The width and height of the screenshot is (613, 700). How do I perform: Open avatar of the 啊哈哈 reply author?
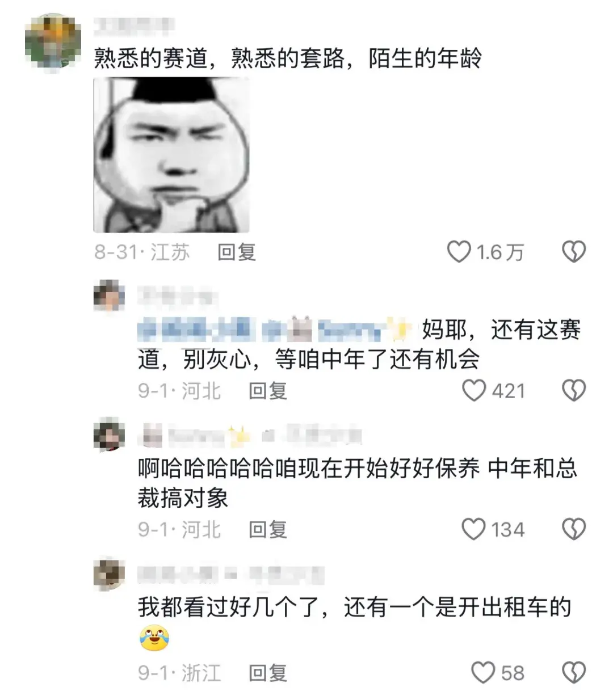109,435
